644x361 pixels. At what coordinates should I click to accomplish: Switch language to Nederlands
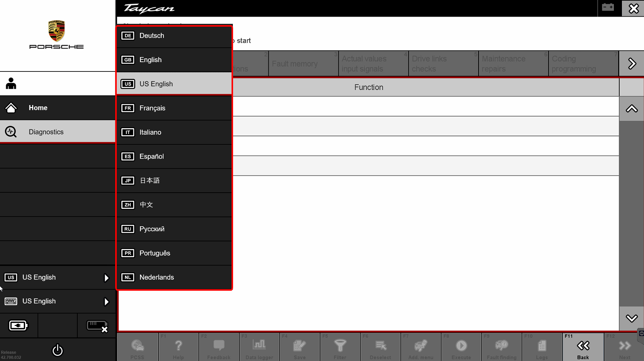(x=174, y=277)
